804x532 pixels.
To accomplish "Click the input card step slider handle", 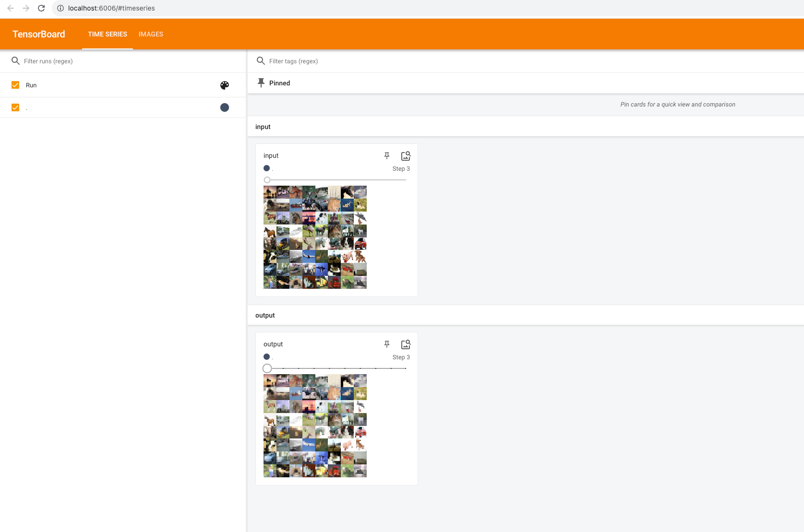I will (x=267, y=180).
